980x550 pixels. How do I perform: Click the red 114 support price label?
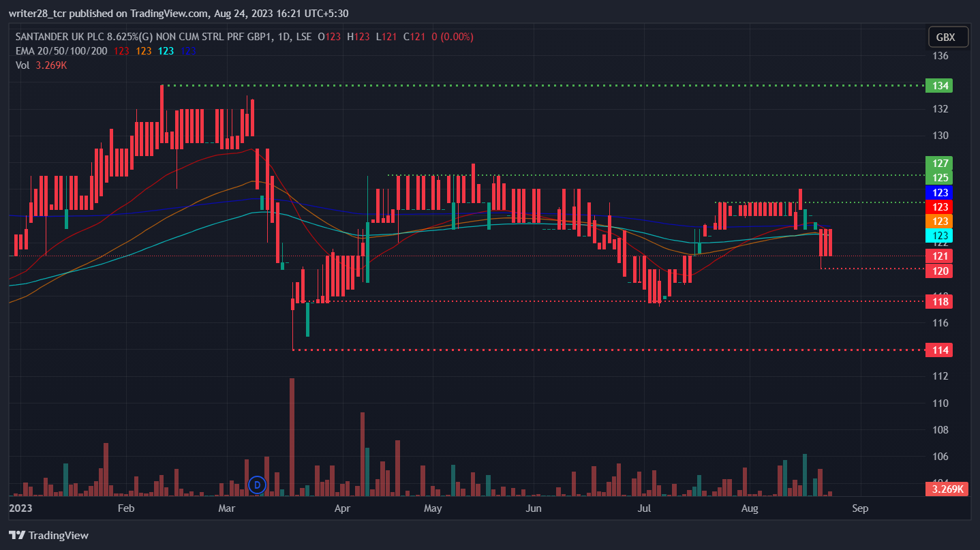click(x=938, y=350)
